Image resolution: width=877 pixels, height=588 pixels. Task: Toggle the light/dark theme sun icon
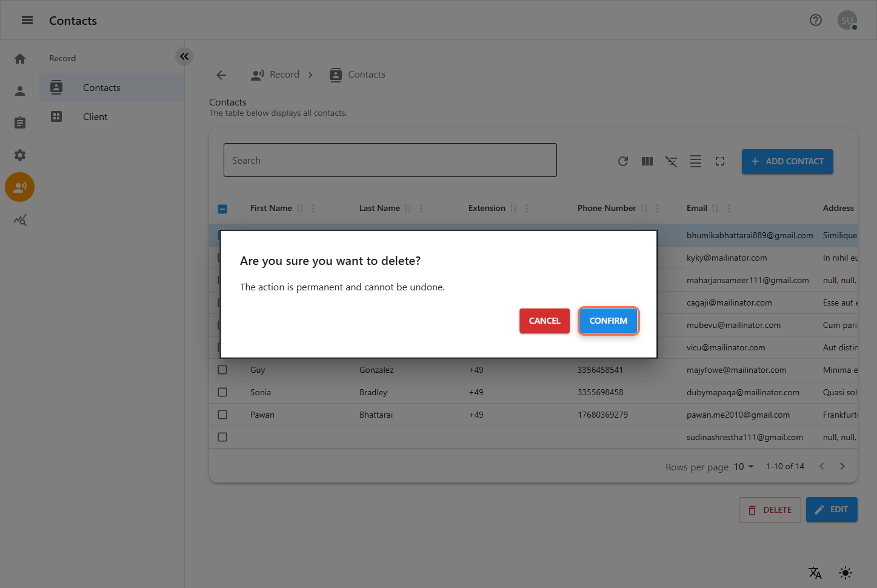tap(845, 573)
